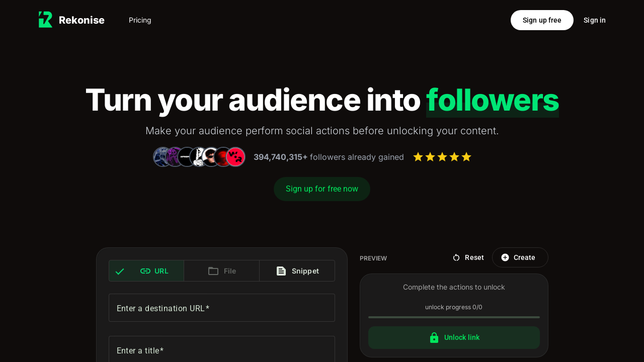The height and width of the screenshot is (362, 644).
Task: Click the plus icon beside Create
Action: 505,257
